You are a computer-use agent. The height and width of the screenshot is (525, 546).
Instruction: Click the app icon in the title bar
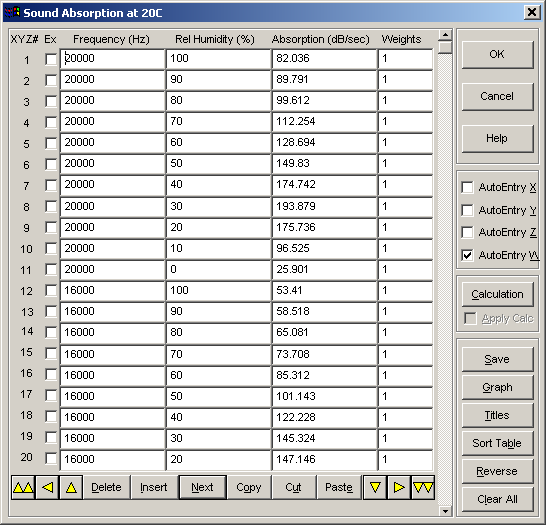tap(12, 13)
